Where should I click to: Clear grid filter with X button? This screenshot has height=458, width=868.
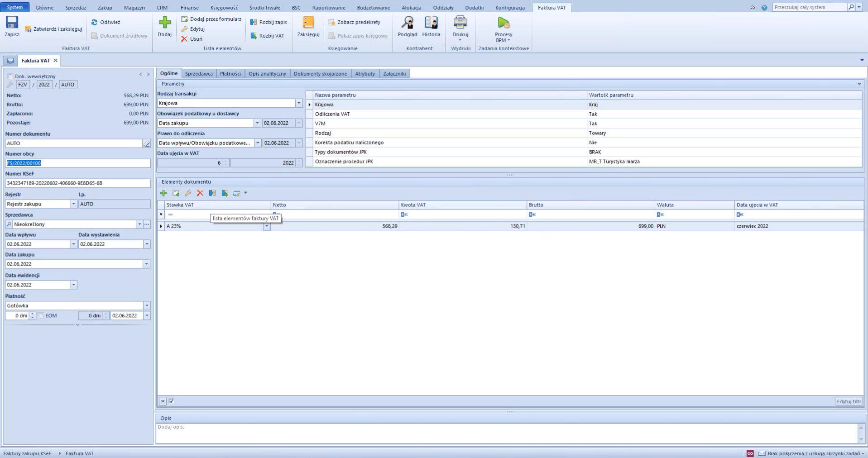163,401
